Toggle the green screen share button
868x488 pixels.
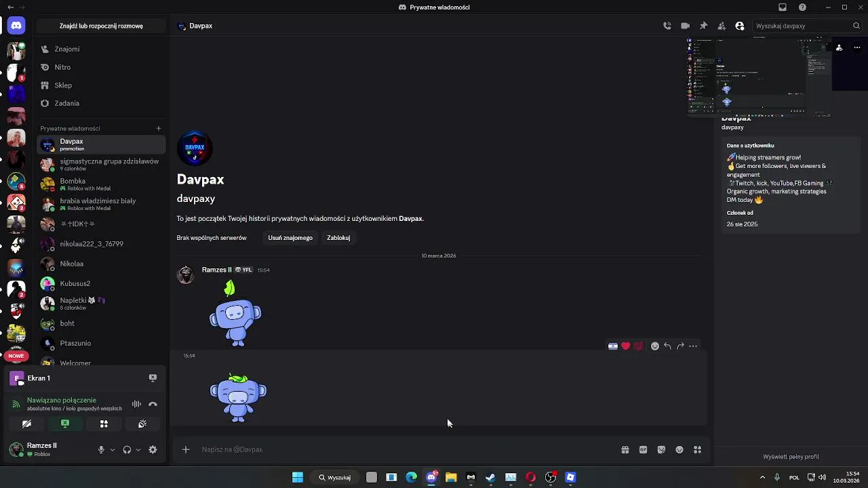point(65,424)
